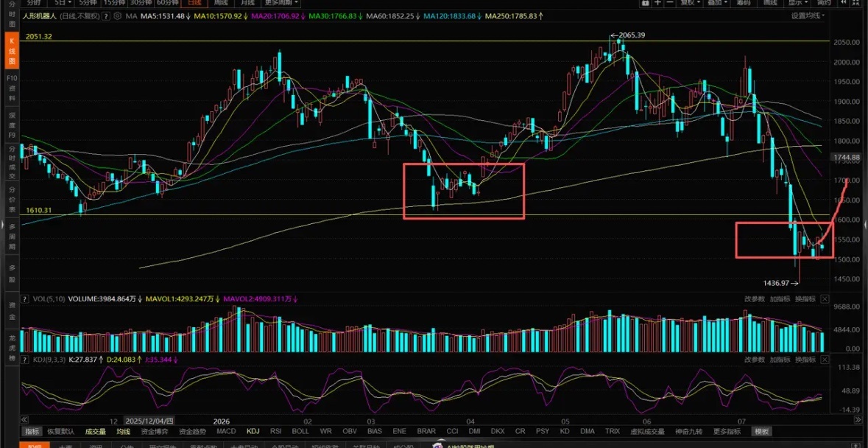Switch to the 周线 period tab
Viewport: 868px width, 448px height.
[221, 3]
